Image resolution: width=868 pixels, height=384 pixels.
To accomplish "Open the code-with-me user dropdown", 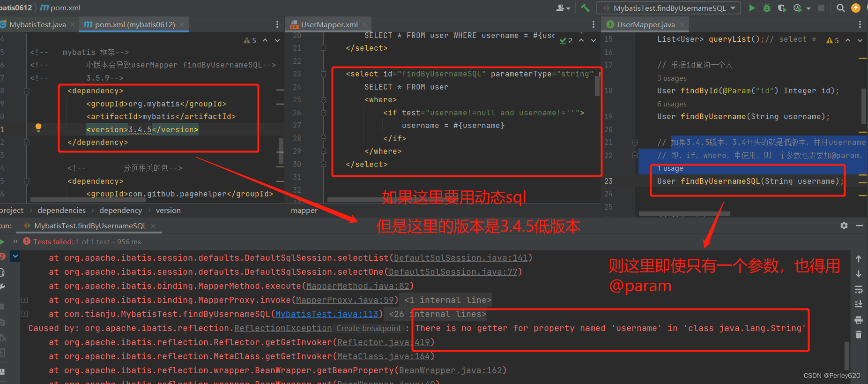I will (x=563, y=8).
